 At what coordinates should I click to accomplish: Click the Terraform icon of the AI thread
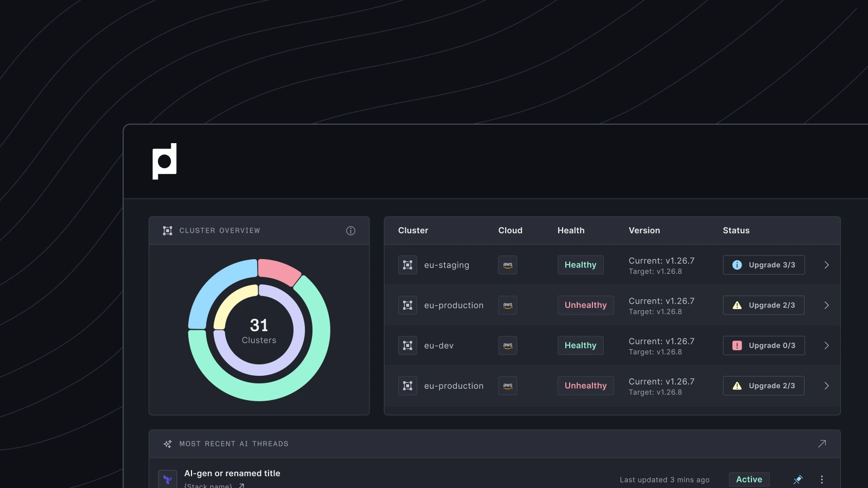168,479
